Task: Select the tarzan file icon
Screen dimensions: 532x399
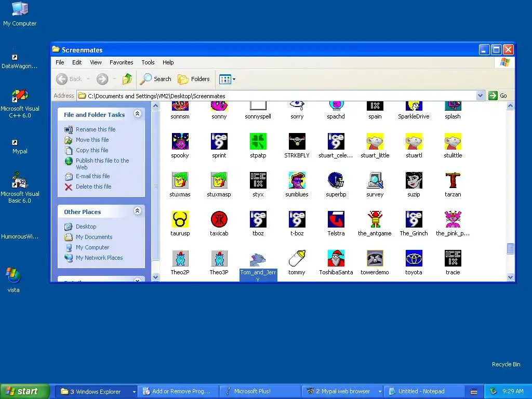Action: (x=453, y=180)
